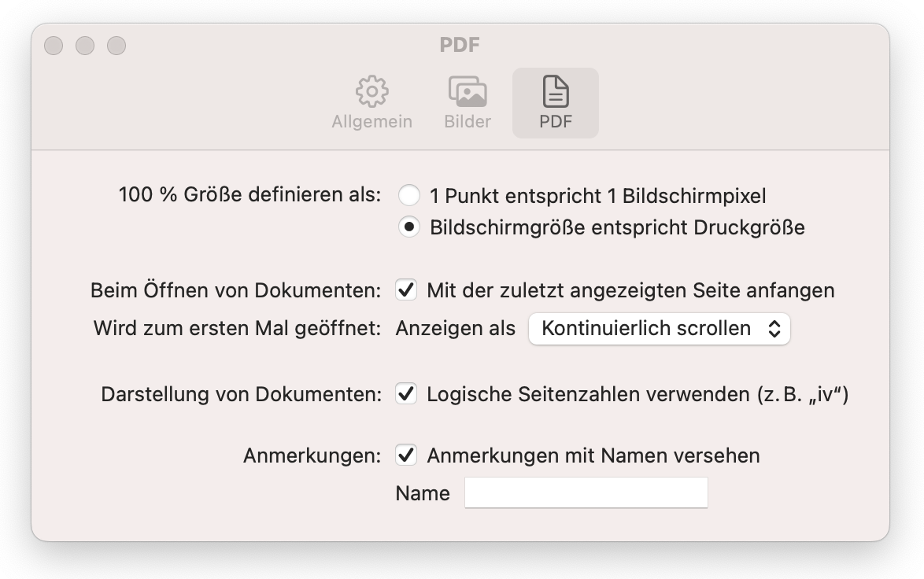This screenshot has width=924, height=579.
Task: Select the "1 Punkt entspricht 1 Bildschirmpixel" radio button
Action: click(x=409, y=196)
